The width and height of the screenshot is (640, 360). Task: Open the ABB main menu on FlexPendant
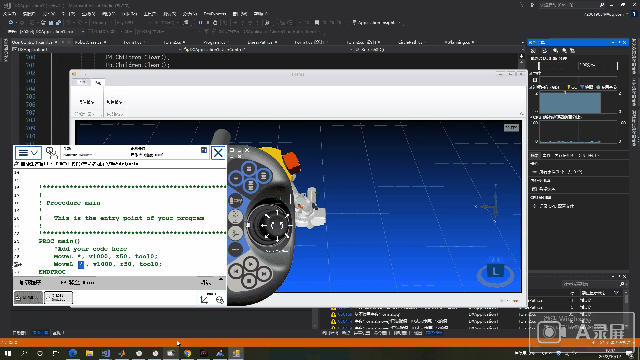coord(28,153)
